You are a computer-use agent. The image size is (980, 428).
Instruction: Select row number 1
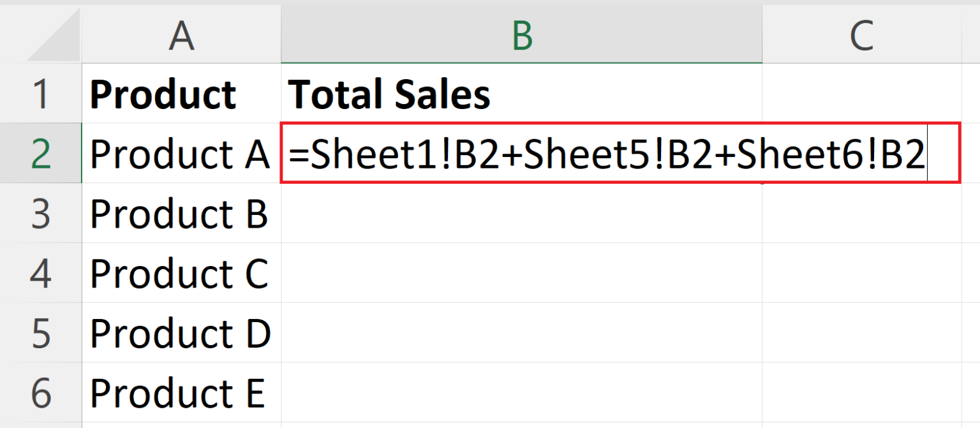click(x=40, y=92)
